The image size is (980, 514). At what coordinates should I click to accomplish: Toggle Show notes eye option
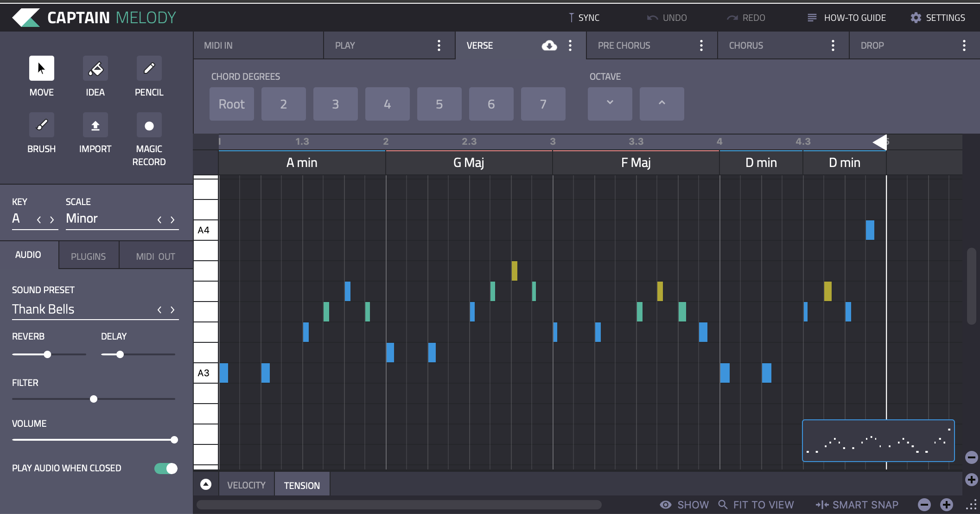tap(666, 505)
